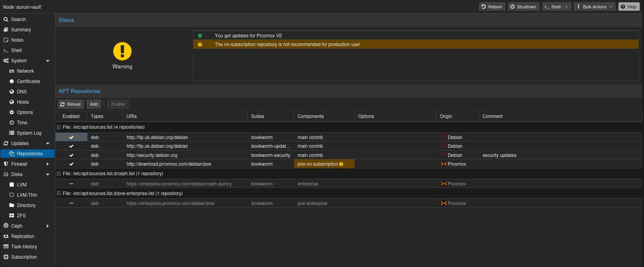Click the LVM-Thin outlined square icon
The image size is (644, 267).
pyautogui.click(x=12, y=195)
